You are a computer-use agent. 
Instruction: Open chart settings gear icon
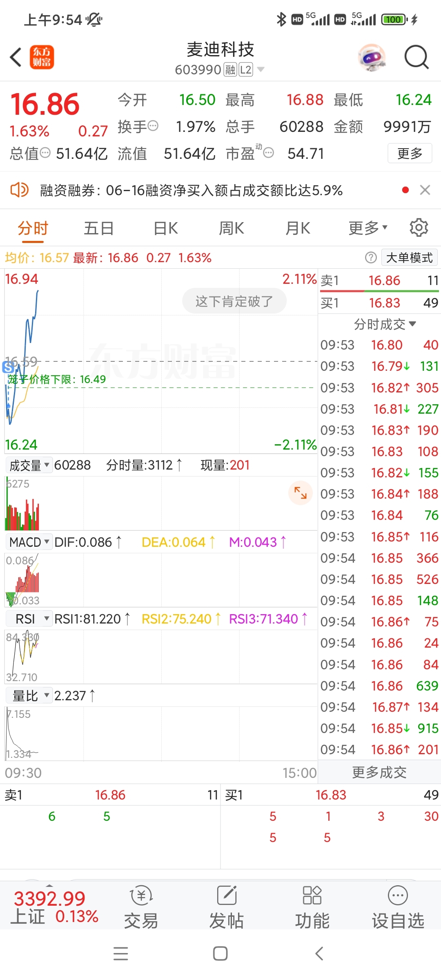[x=419, y=227]
